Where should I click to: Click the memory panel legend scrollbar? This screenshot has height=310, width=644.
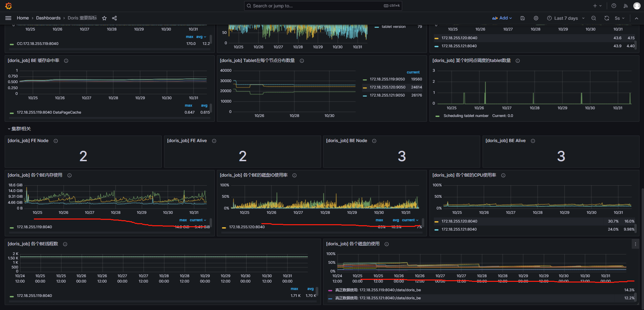click(x=211, y=223)
